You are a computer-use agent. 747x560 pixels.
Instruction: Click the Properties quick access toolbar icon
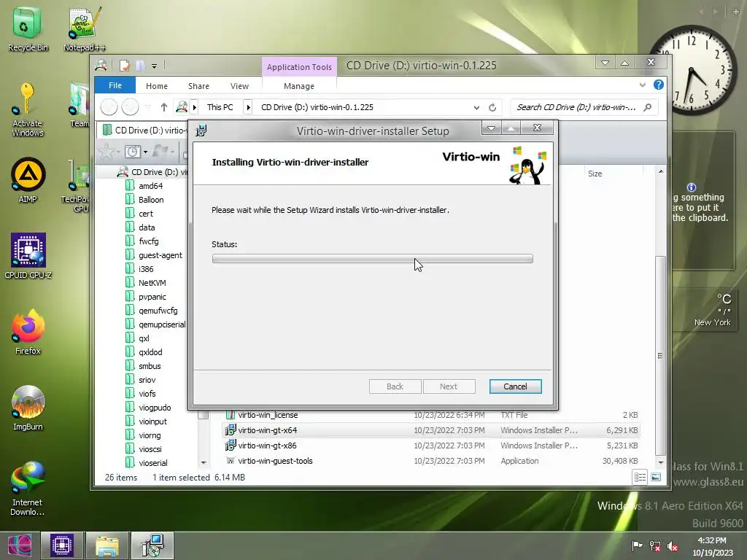click(124, 66)
